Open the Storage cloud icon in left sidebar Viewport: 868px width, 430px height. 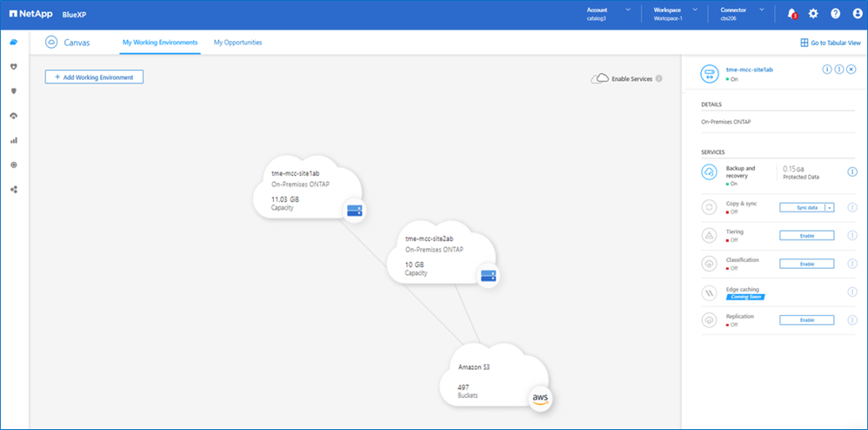point(14,42)
